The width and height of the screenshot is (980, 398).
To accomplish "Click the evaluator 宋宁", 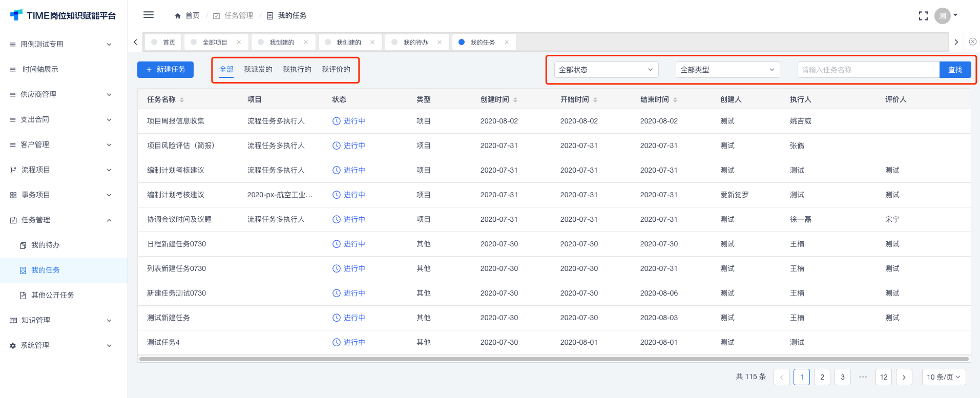I will [892, 220].
